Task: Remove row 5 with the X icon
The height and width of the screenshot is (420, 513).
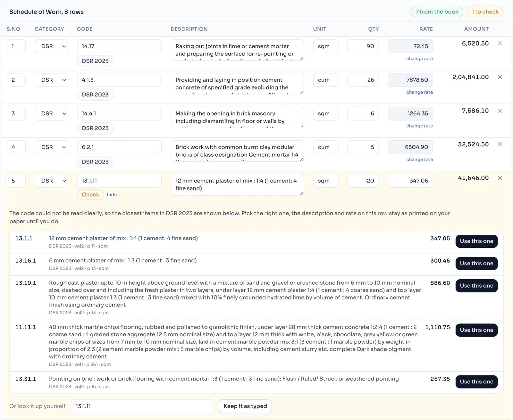Action: click(500, 178)
